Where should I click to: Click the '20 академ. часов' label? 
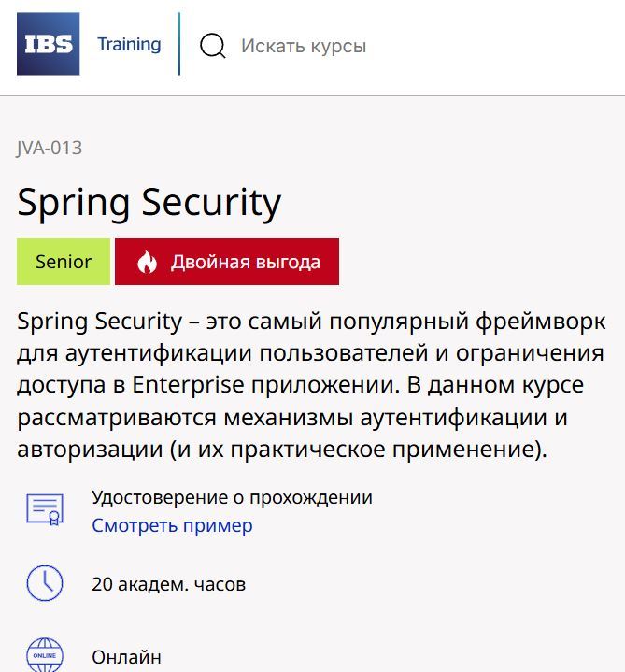(168, 585)
